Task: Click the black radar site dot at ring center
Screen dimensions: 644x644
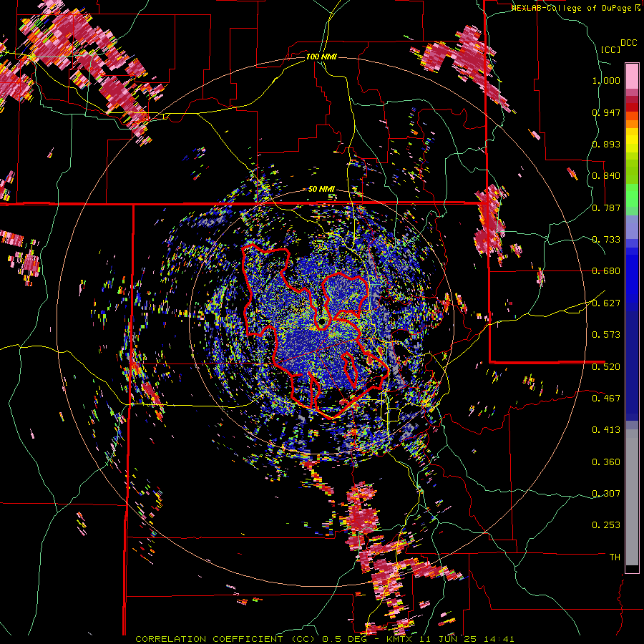Action: pos(321,322)
